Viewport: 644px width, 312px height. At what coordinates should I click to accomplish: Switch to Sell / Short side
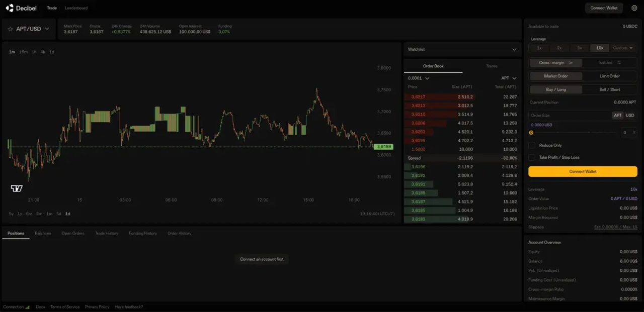pyautogui.click(x=609, y=89)
